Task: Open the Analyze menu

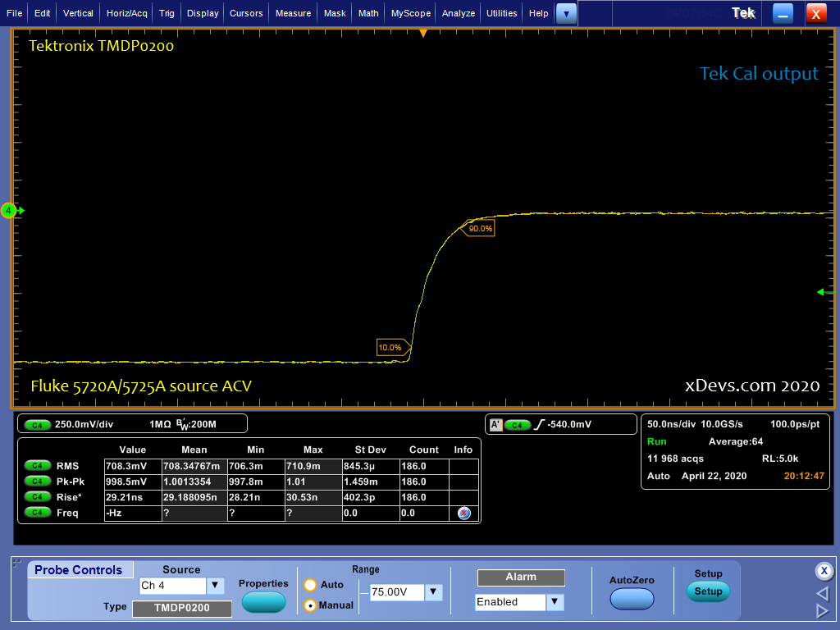Action: [x=458, y=13]
